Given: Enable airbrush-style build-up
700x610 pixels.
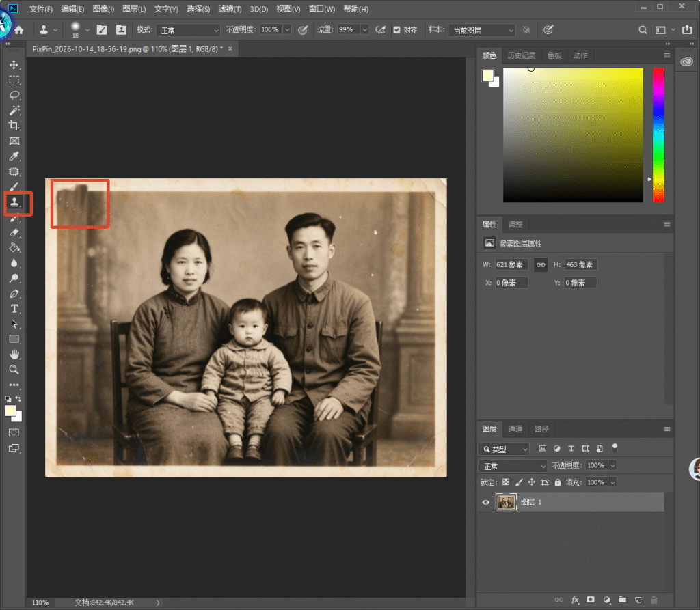Looking at the screenshot, I should (380, 30).
